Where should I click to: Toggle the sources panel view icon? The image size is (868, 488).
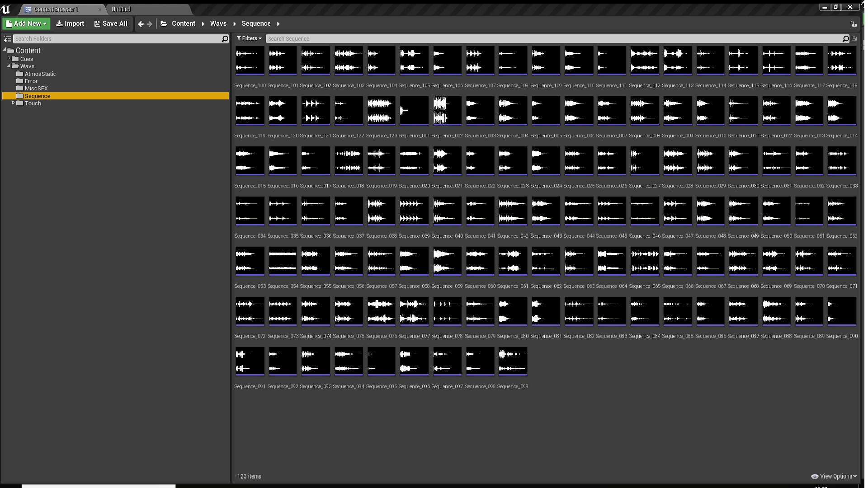tap(7, 39)
